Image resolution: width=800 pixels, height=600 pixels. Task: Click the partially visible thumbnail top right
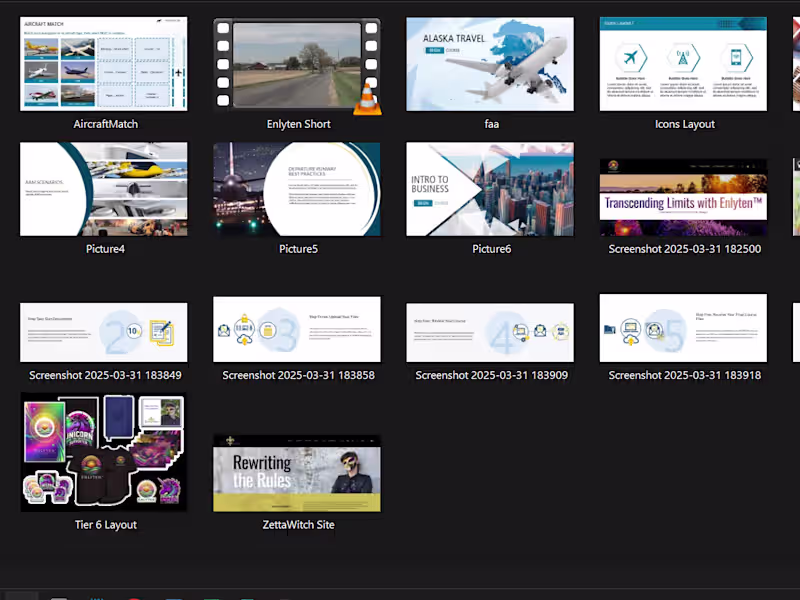click(795, 63)
